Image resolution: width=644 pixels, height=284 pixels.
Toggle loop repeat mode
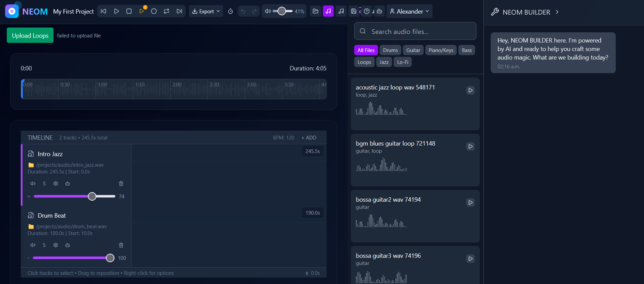(x=167, y=11)
